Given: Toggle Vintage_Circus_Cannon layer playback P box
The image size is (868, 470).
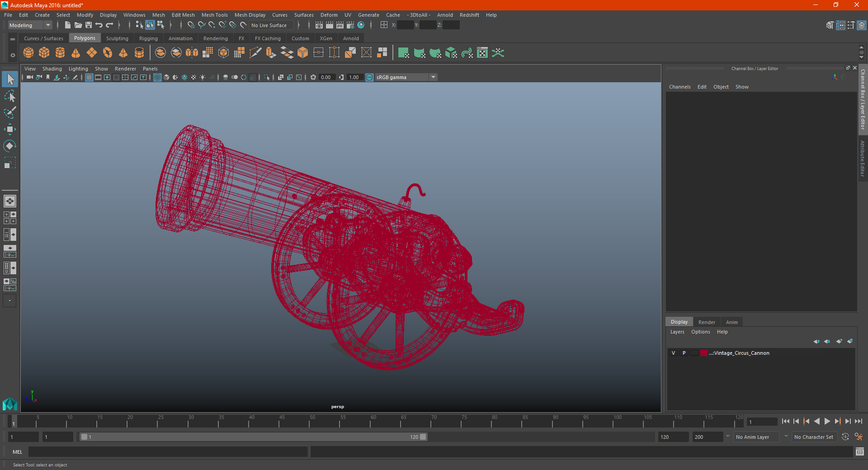Looking at the screenshot, I should point(684,353).
